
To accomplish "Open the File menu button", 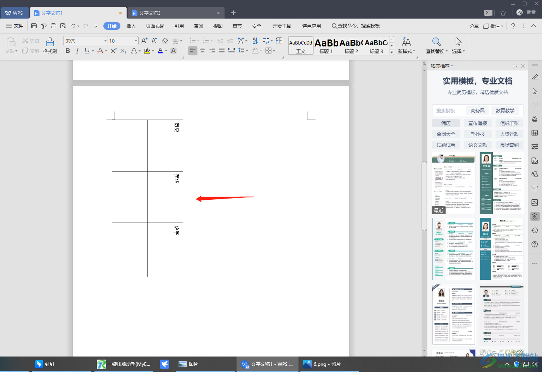I will 15,26.
